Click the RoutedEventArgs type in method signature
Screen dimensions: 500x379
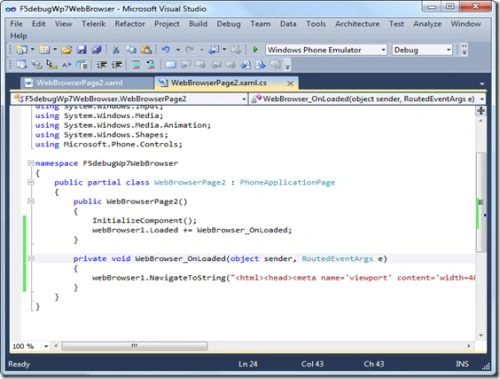(337, 259)
